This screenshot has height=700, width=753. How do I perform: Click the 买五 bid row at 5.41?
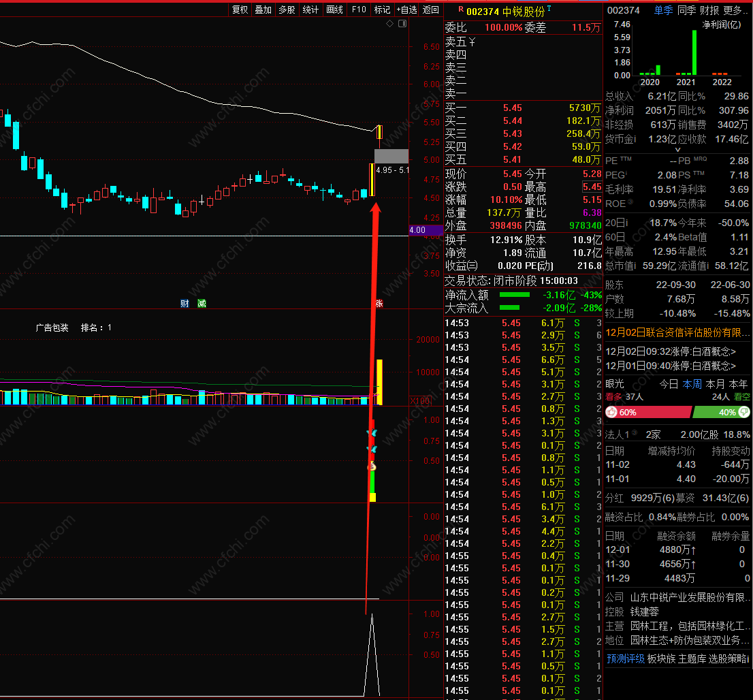tap(522, 159)
